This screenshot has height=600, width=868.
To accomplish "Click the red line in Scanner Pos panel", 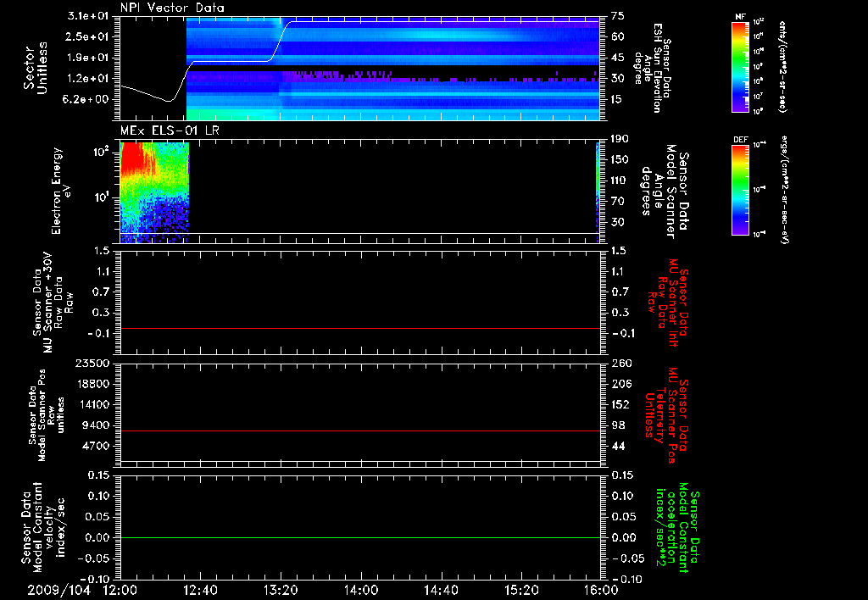I will (x=360, y=431).
